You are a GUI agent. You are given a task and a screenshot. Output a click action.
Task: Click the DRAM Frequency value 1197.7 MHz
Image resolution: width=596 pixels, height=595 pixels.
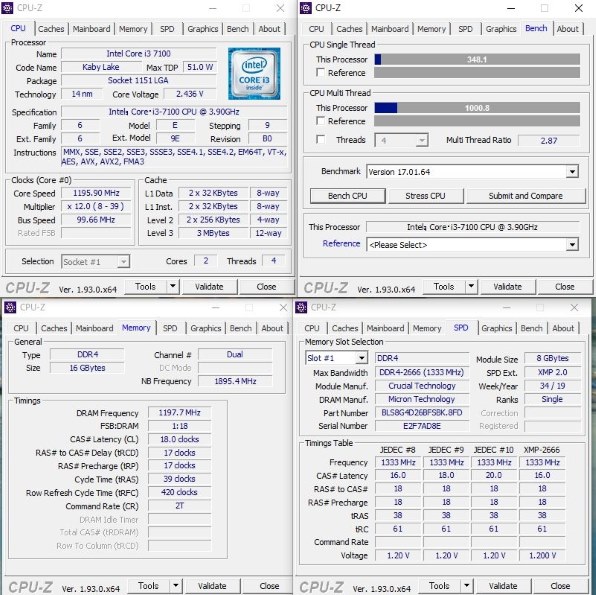[179, 413]
